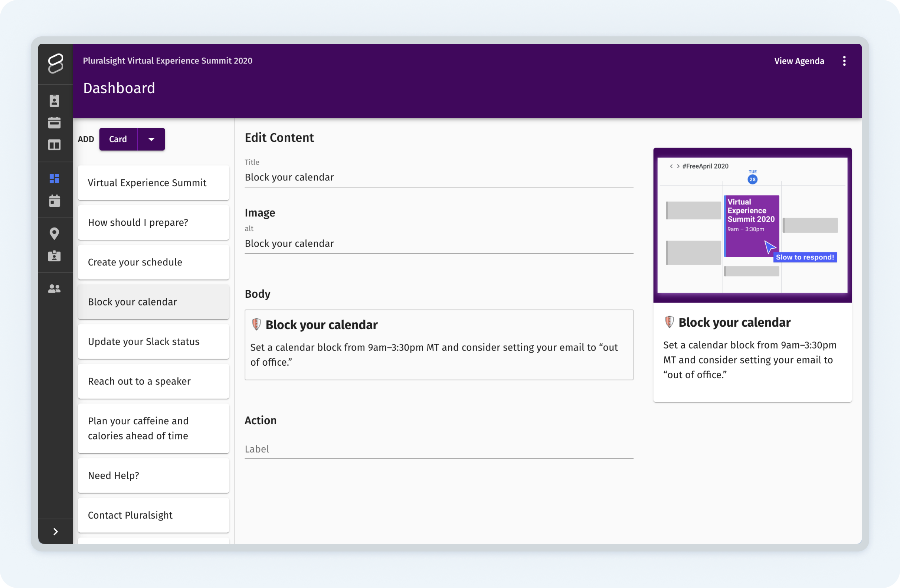Click the shield emoji in the Body editor
900x588 pixels.
pyautogui.click(x=256, y=324)
